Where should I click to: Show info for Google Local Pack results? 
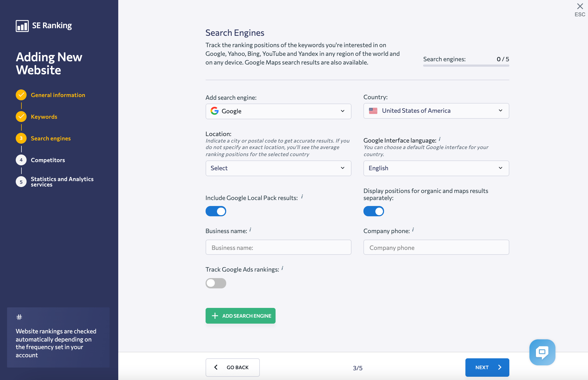pyautogui.click(x=302, y=197)
